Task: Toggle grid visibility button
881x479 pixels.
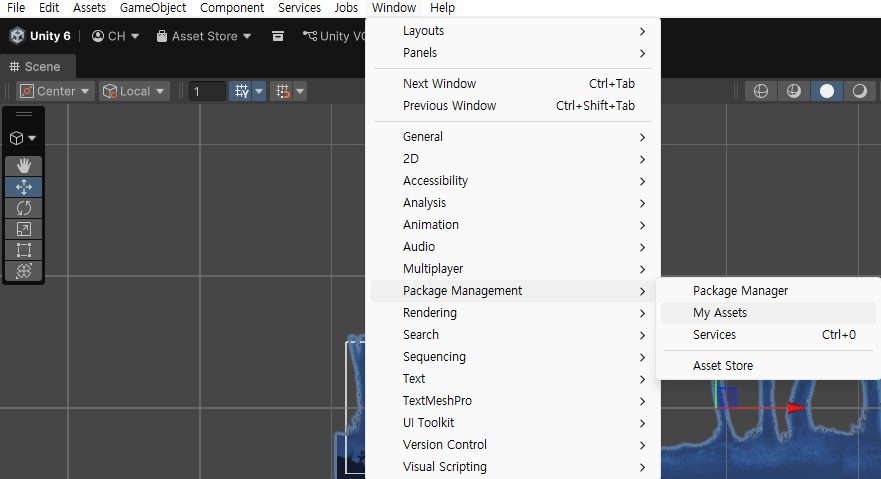Action: [x=242, y=91]
